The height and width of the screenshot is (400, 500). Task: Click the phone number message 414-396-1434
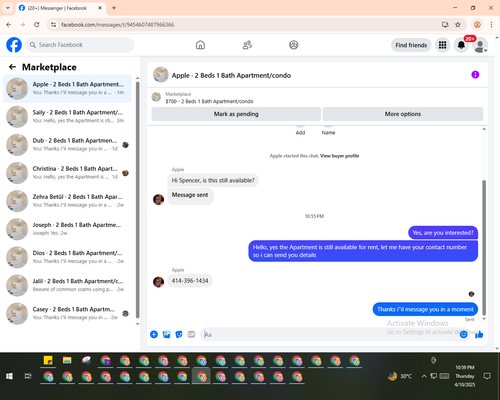190,281
